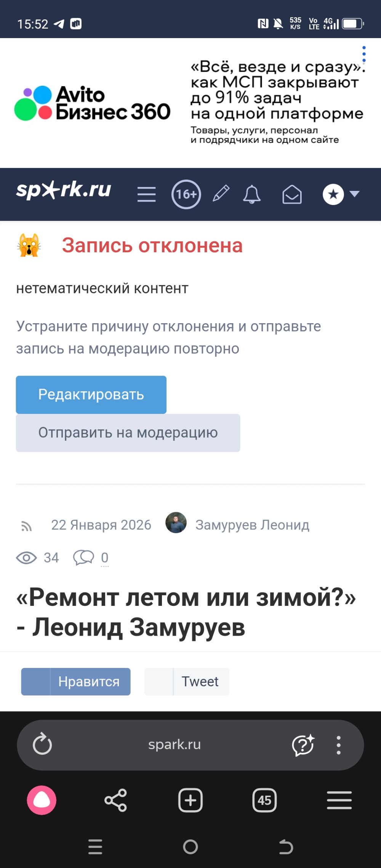Open messages envelope icon
381x868 pixels.
pyautogui.click(x=292, y=194)
